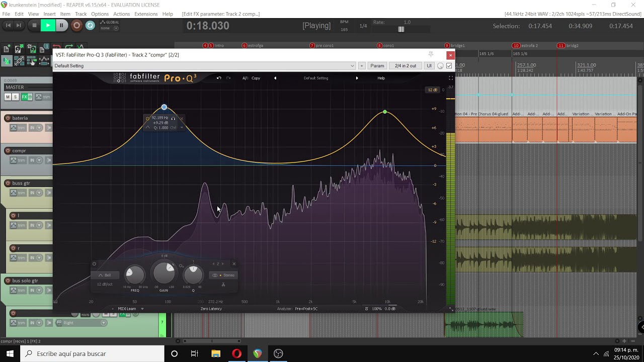
Task: Click the scissors split band icon
Action: 223,285
